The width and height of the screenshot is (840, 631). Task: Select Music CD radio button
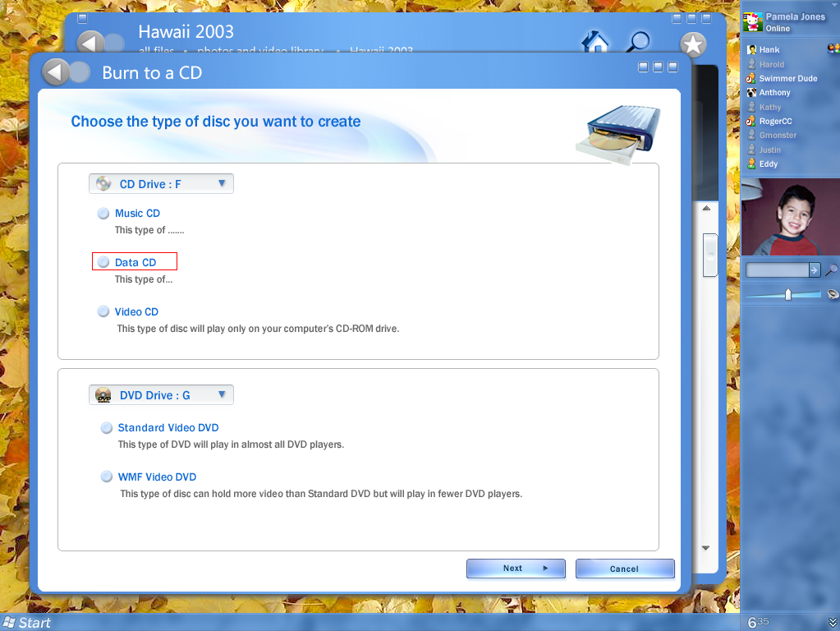103,214
